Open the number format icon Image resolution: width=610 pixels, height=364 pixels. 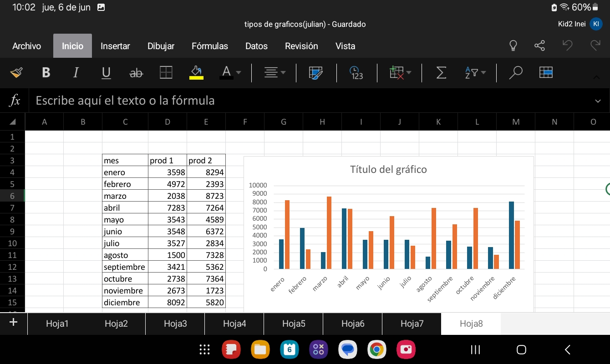356,72
